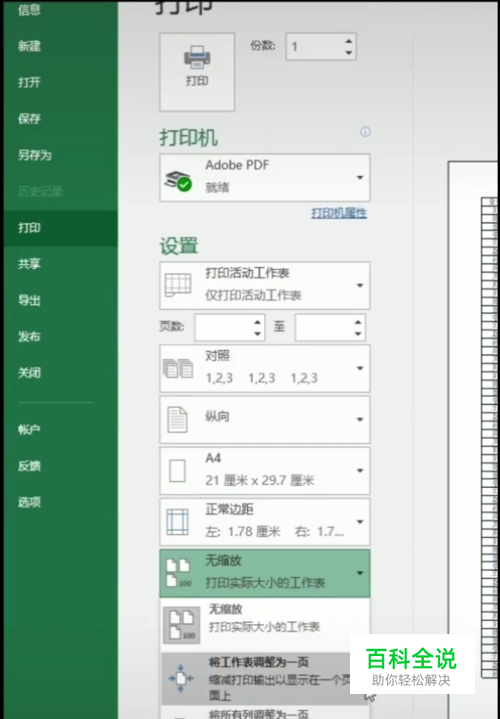Click the A4 blank paper icon
The width and height of the screenshot is (500, 719).
pos(178,471)
